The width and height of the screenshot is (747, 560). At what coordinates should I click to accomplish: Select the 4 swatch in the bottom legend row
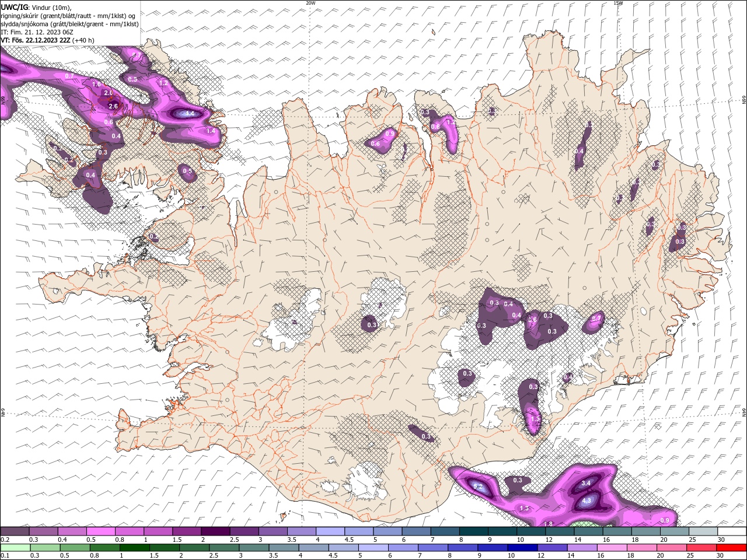tap(314, 548)
